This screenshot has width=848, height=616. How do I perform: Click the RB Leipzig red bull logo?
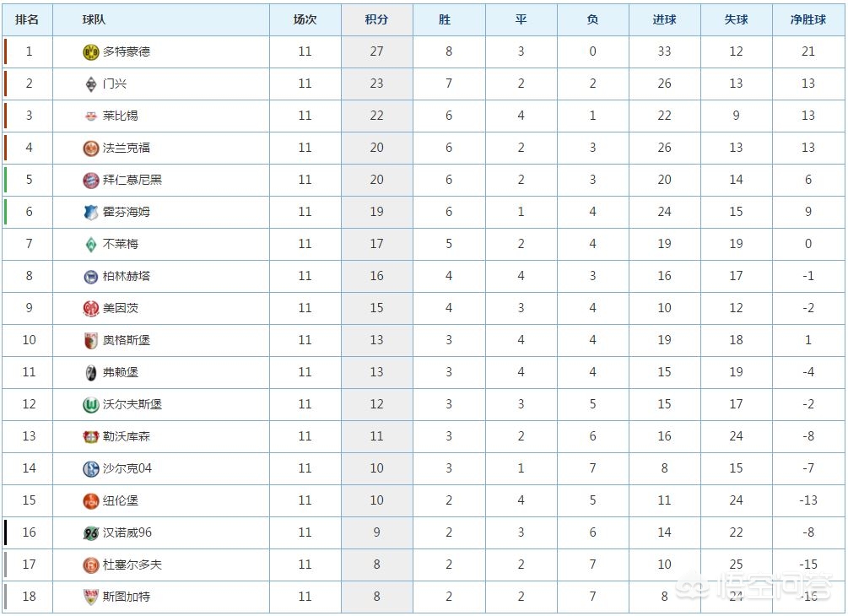click(x=91, y=116)
